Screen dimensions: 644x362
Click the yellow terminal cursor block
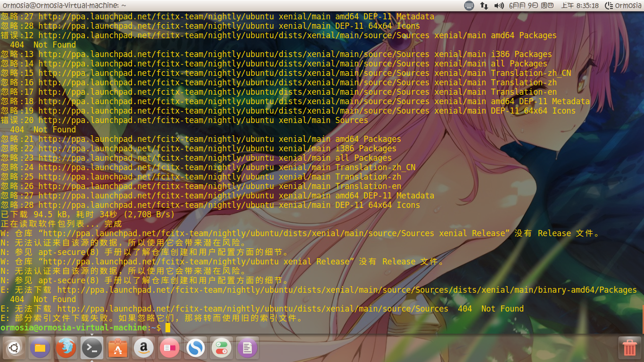[168, 328]
